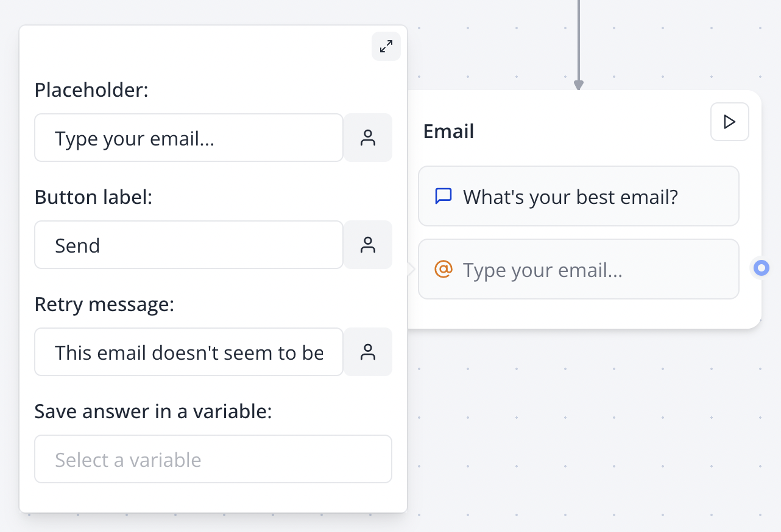Image resolution: width=781 pixels, height=532 pixels.
Task: Click the chat bubble icon in the Email block
Action: click(x=443, y=196)
